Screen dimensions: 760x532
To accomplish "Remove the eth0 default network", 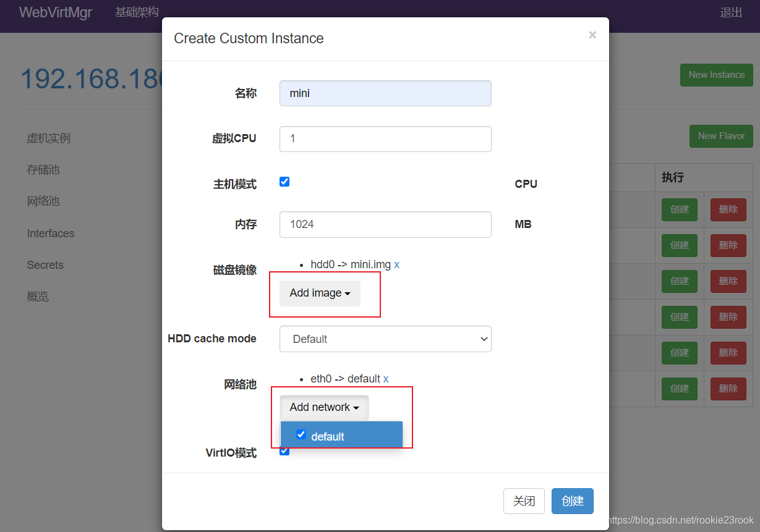I will 386,379.
